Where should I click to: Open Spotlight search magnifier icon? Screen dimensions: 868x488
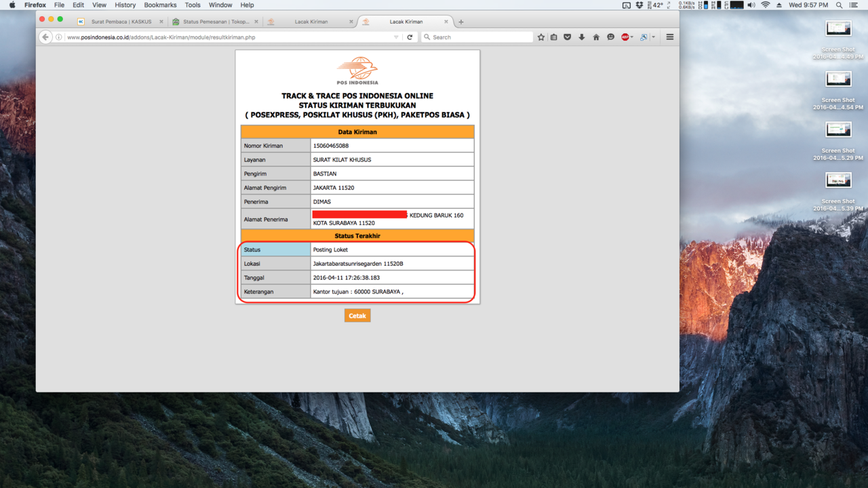pos(840,5)
